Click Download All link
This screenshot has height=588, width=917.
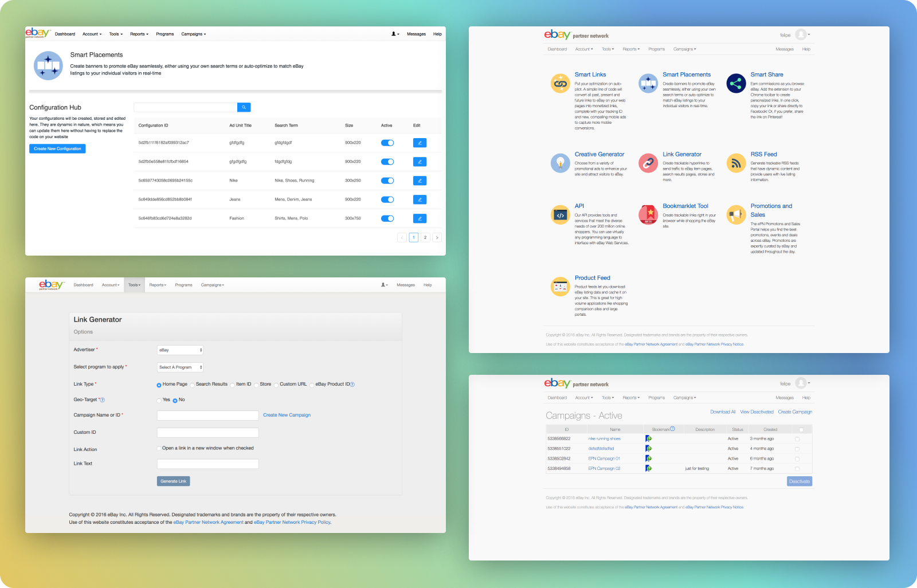[723, 412]
